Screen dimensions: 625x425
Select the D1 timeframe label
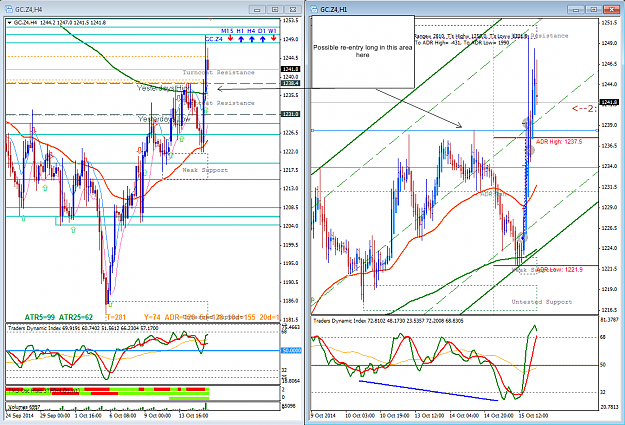pos(262,31)
